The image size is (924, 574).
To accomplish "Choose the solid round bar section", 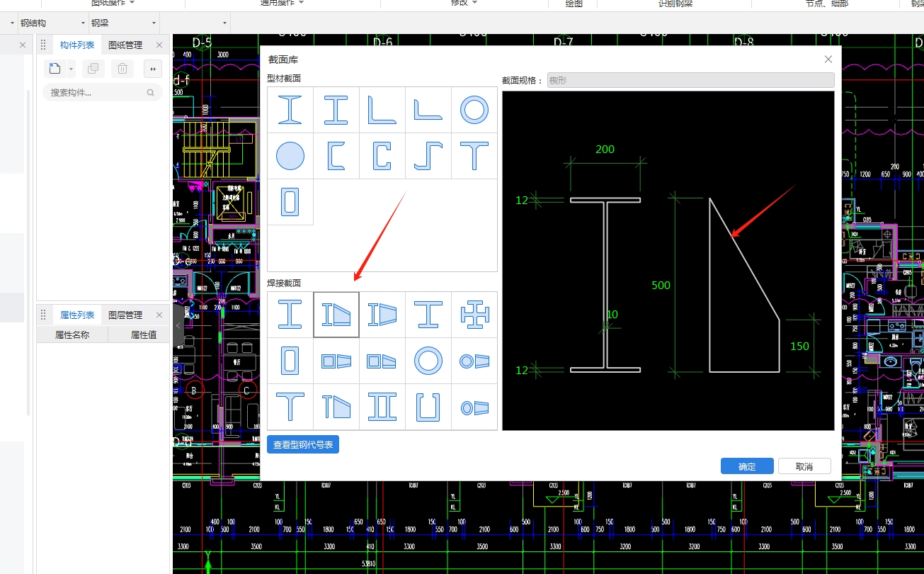I will [x=290, y=156].
